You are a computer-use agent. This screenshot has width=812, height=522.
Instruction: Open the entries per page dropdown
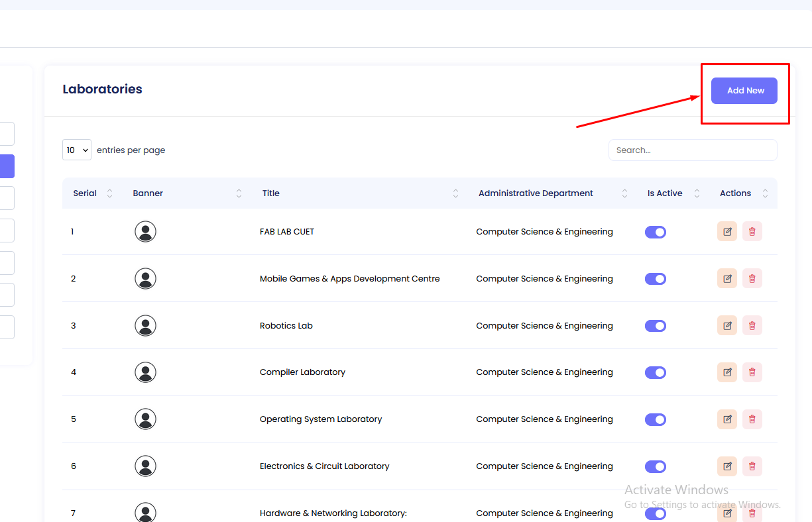(x=77, y=150)
